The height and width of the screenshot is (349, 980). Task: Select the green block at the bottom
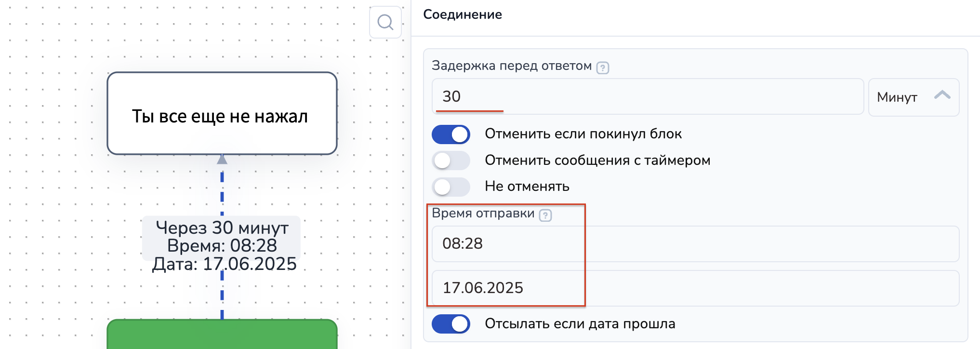(222, 335)
